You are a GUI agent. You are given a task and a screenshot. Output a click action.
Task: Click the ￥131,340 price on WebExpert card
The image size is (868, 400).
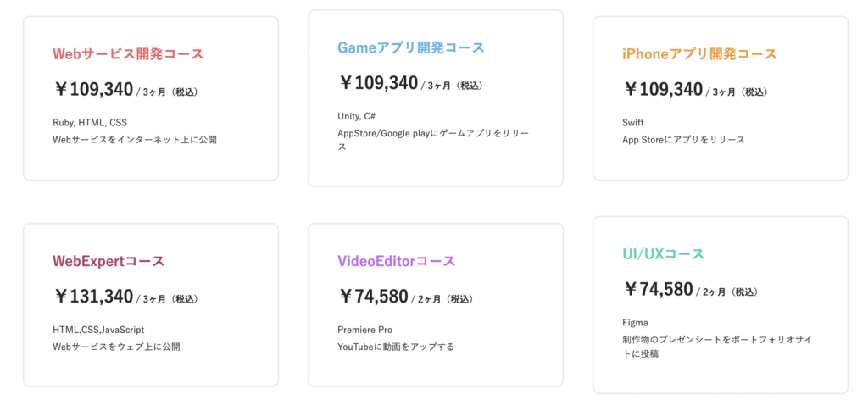[x=93, y=297]
